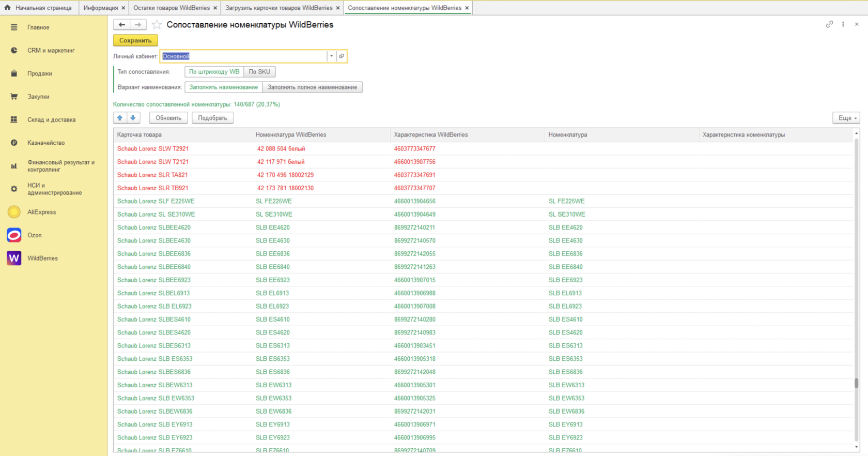Go back with the left arrow button
The height and width of the screenshot is (456, 868).
tap(121, 24)
